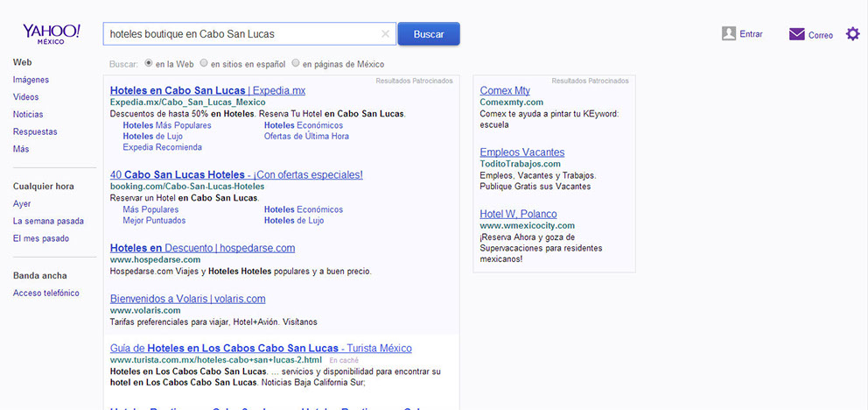Click the Comexmty.com URL

tap(512, 102)
